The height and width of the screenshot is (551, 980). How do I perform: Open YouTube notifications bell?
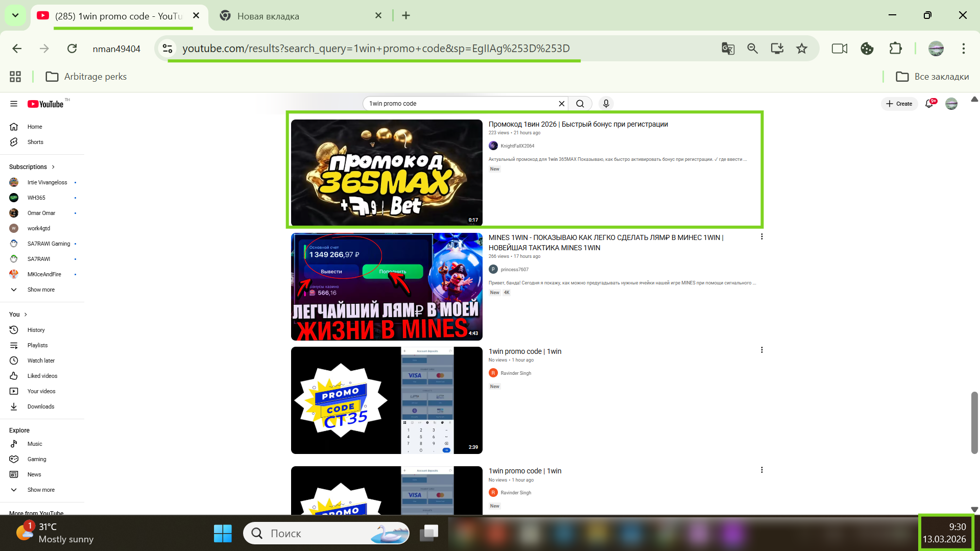click(929, 104)
